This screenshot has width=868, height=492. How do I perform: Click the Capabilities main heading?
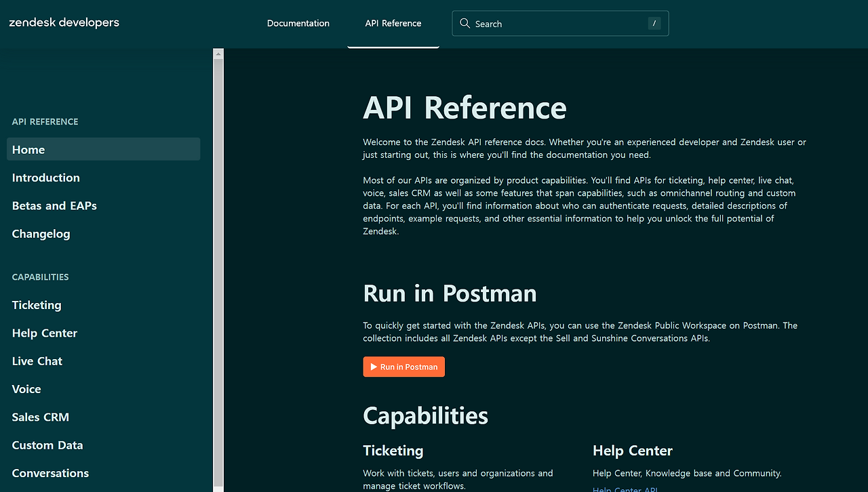click(x=426, y=415)
